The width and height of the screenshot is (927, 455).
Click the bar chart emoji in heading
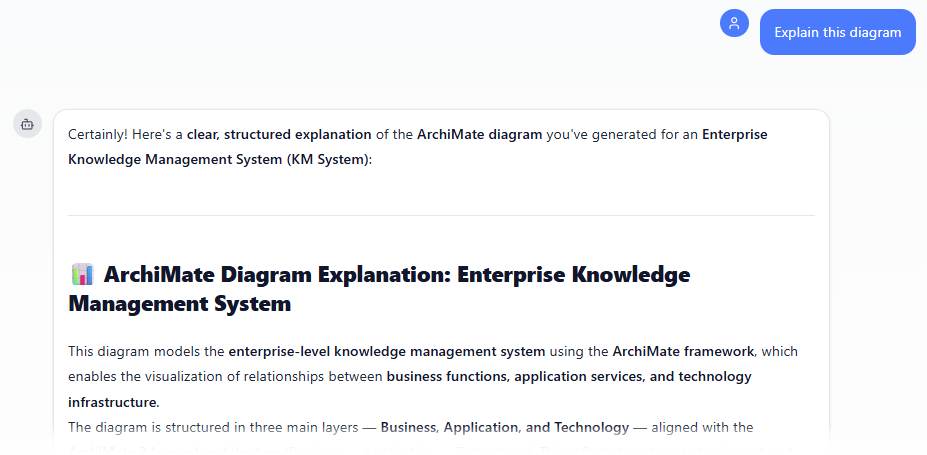(82, 275)
